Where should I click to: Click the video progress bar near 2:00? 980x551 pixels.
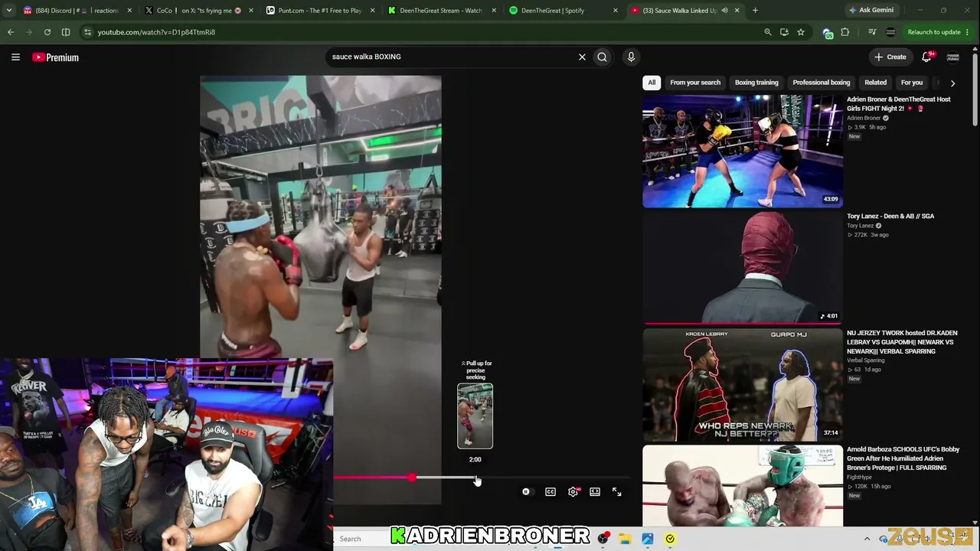click(475, 478)
